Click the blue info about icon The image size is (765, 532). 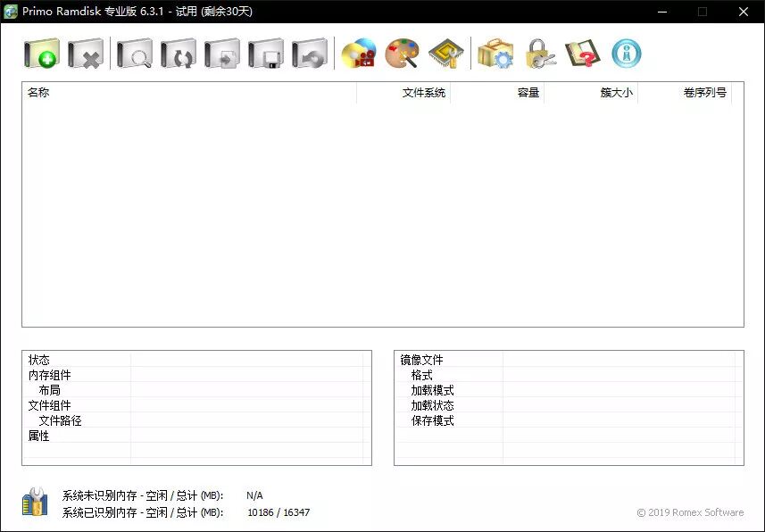tap(627, 54)
